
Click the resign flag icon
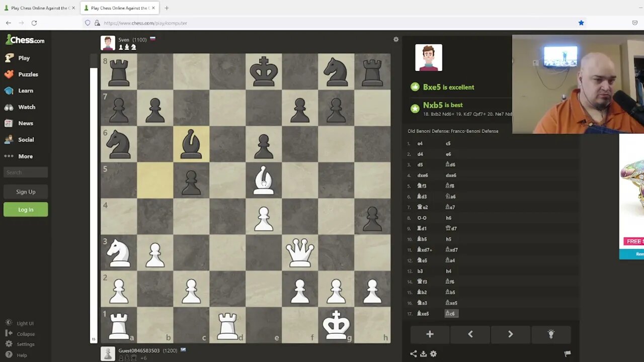[567, 354]
